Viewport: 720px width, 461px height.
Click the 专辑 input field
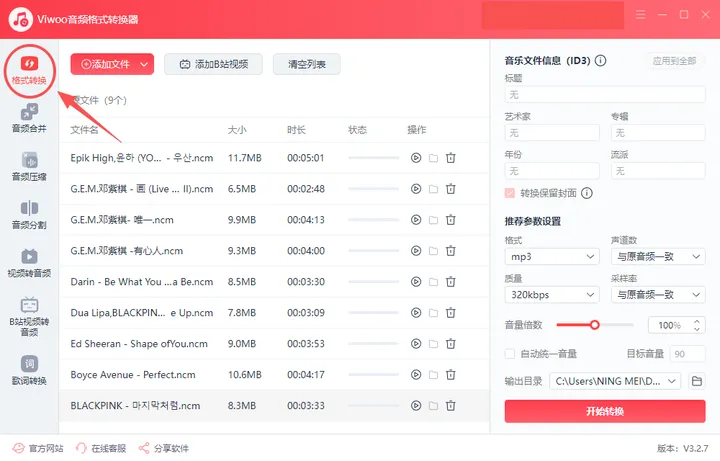(658, 133)
